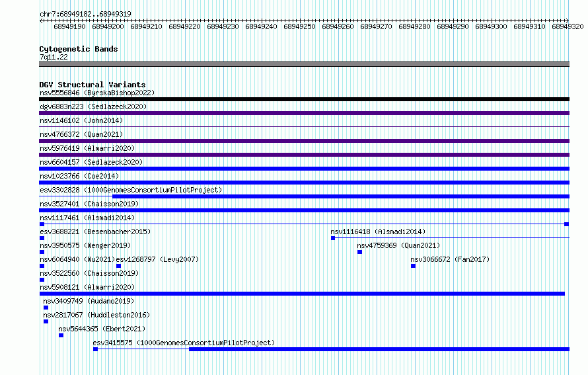Screen dimensions: 588x375
Task: Open nsv4759369 (Quan2021) label
Action: point(398,245)
